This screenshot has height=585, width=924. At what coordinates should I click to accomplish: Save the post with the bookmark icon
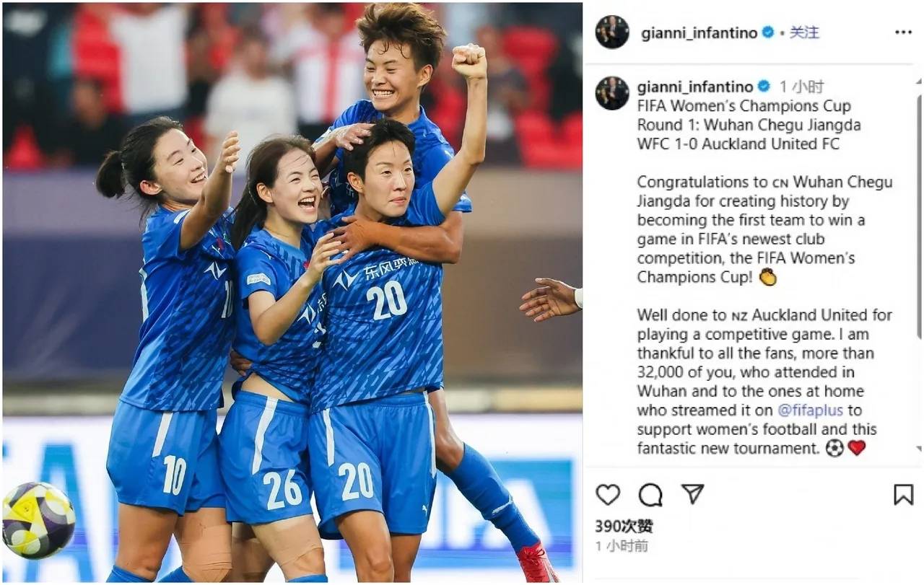coord(903,494)
